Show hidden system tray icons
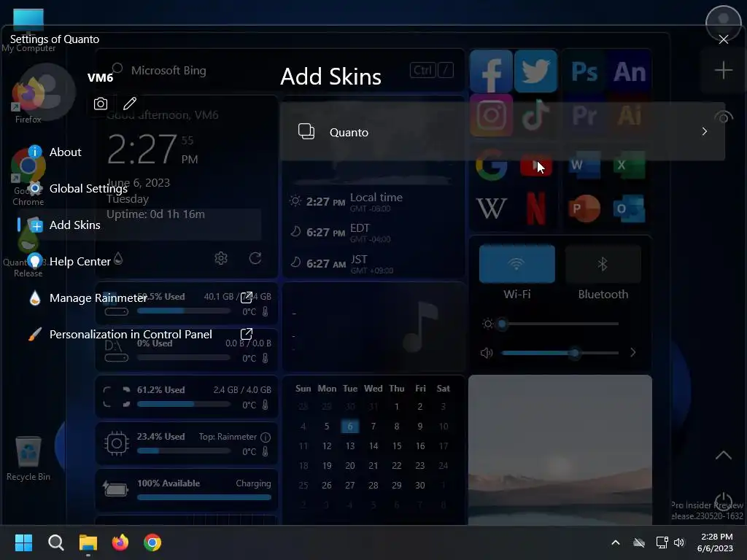Viewport: 747px width, 560px height. [616, 542]
